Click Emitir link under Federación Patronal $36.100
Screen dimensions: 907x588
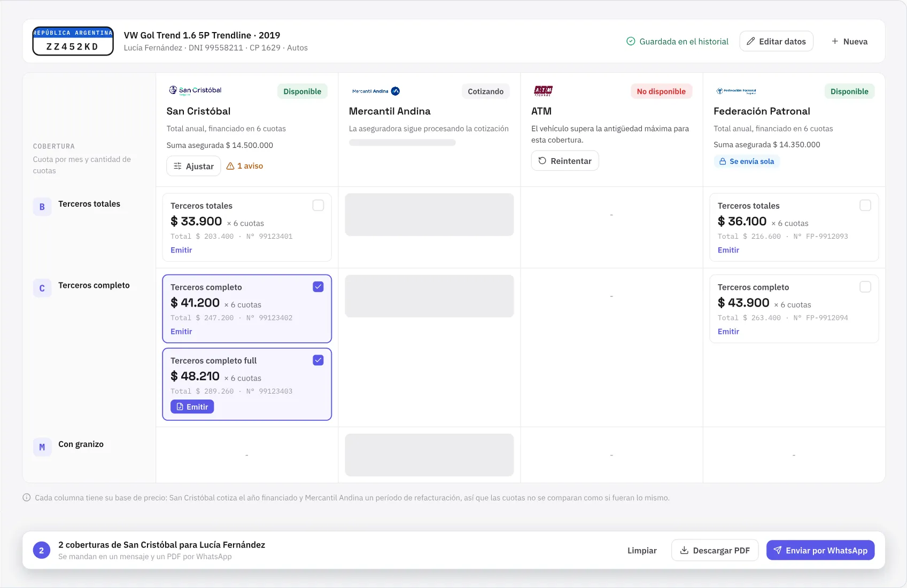728,250
